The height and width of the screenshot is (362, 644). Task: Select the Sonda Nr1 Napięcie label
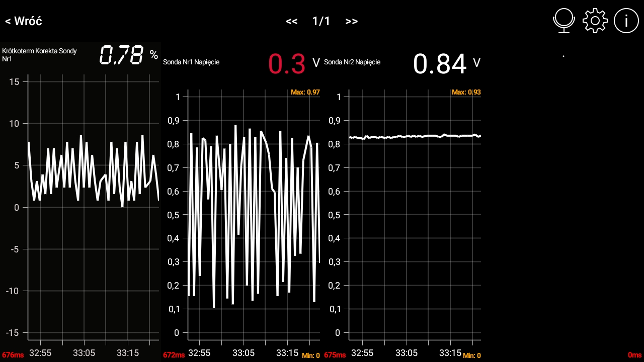click(191, 62)
